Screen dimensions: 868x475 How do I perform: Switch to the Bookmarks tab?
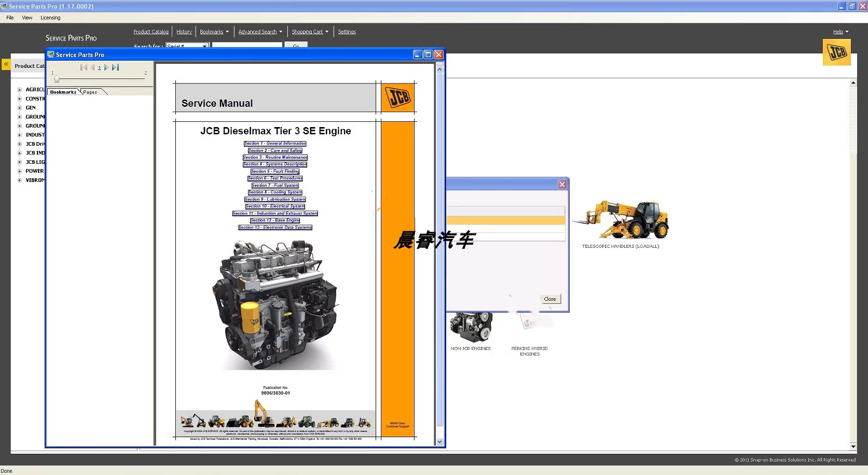pos(63,92)
